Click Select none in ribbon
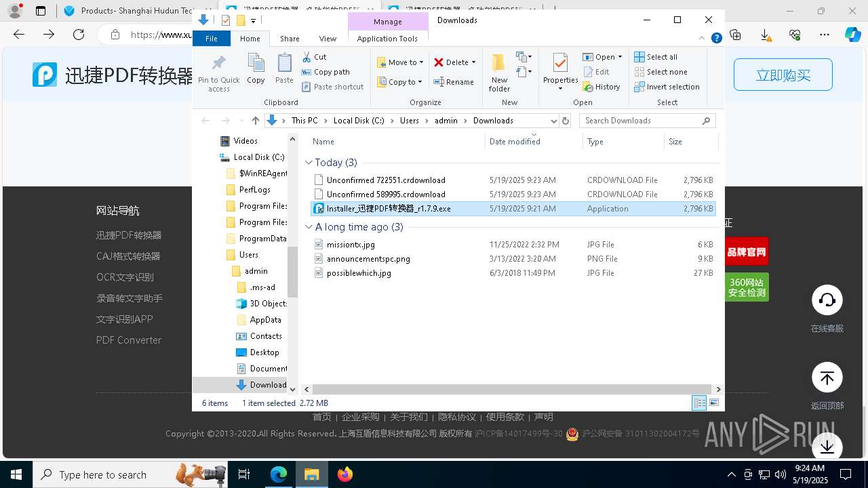This screenshot has width=868, height=488. click(660, 72)
